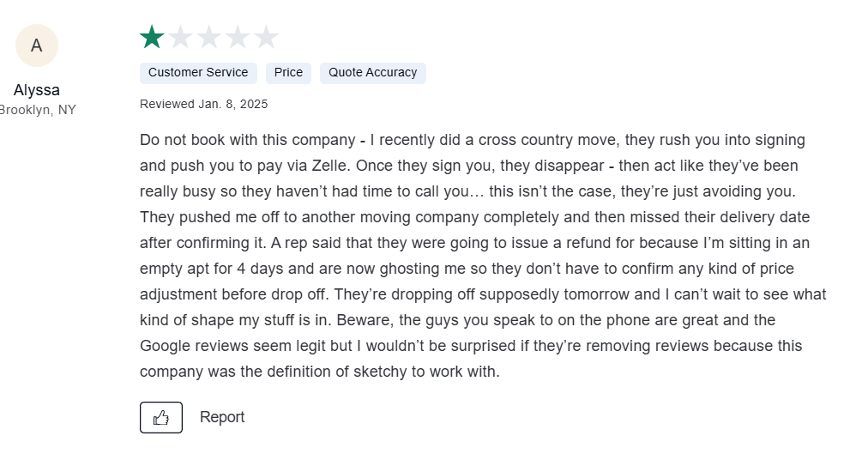Click the Reviewed Jan. 8, 2025 date

(204, 104)
